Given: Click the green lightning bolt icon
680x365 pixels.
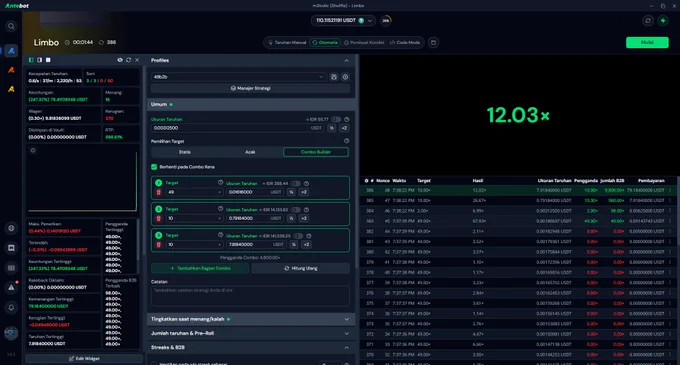Looking at the screenshot, I should tap(663, 20).
